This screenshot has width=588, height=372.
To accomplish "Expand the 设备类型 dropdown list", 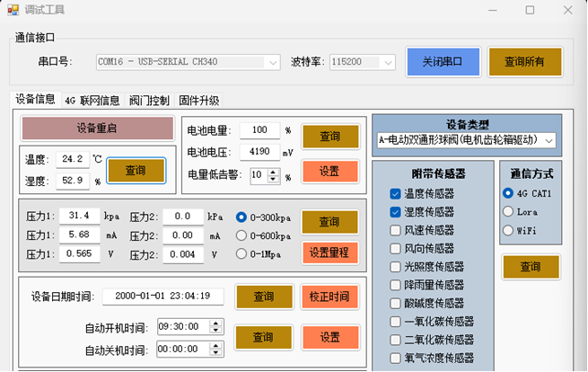I will tap(549, 141).
